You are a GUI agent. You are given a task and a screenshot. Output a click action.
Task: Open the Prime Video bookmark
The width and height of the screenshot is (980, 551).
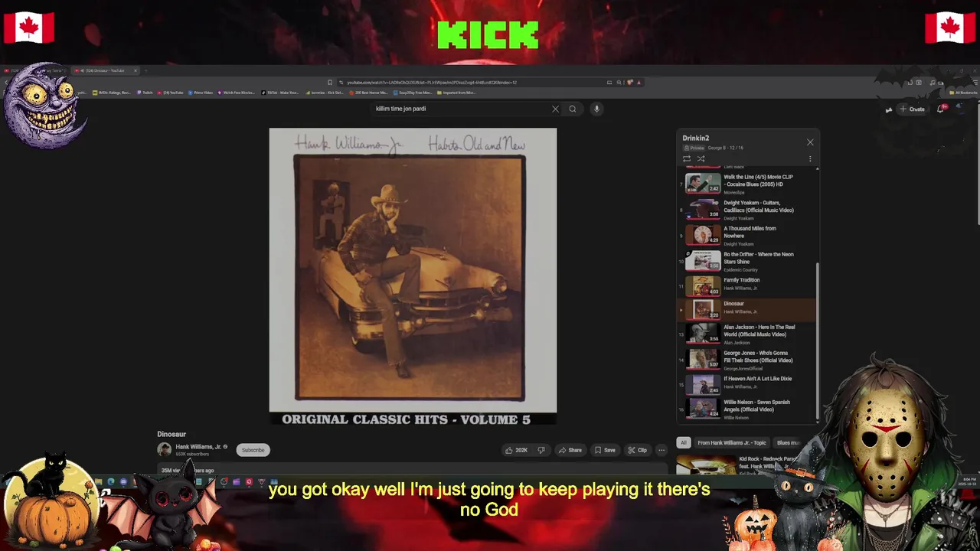[201, 93]
